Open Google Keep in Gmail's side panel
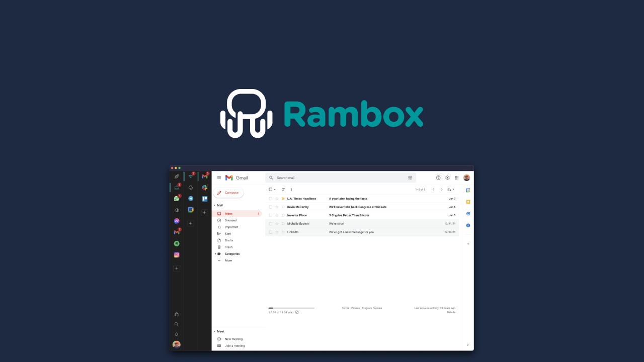This screenshot has height=362, width=644. coord(467,202)
